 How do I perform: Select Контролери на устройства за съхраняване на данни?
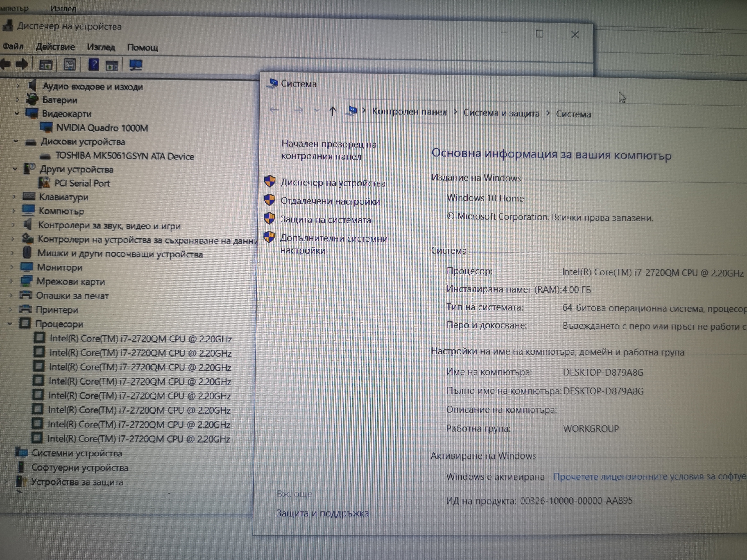pos(147,240)
